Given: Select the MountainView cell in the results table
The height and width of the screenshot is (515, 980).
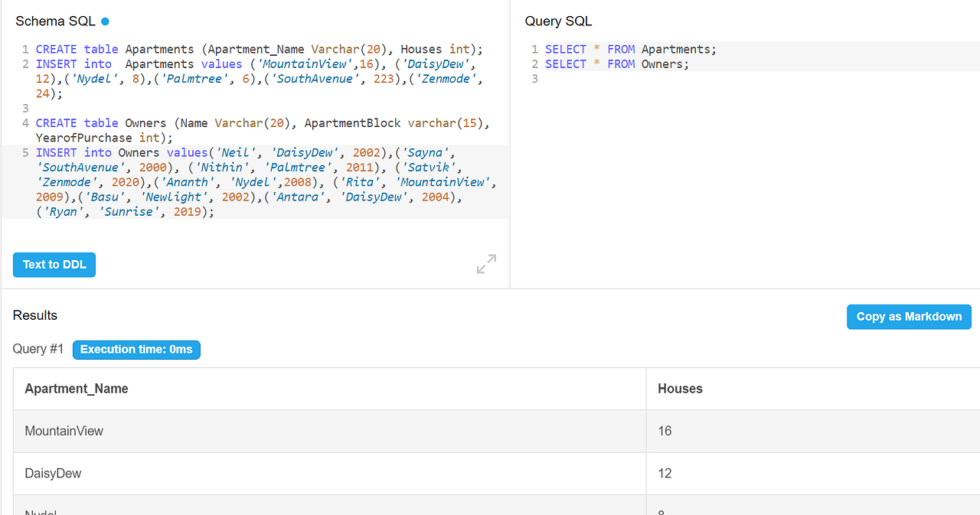Looking at the screenshot, I should coord(64,430).
